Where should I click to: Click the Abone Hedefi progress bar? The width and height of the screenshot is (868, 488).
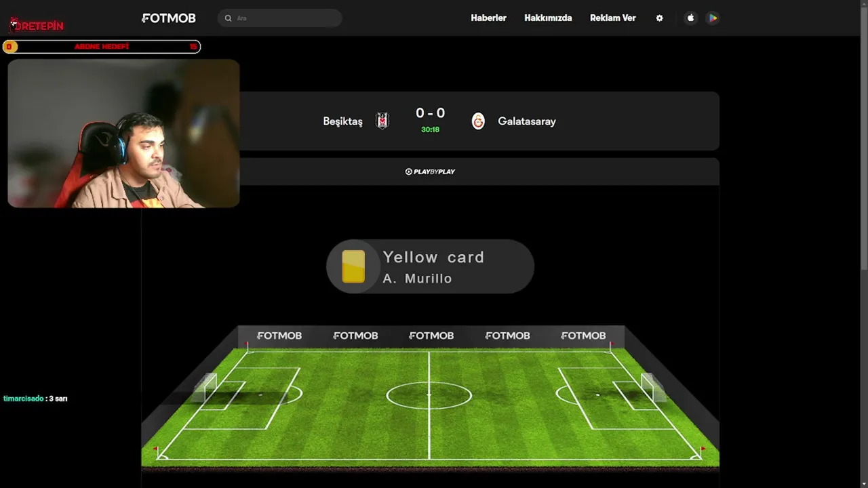point(102,46)
